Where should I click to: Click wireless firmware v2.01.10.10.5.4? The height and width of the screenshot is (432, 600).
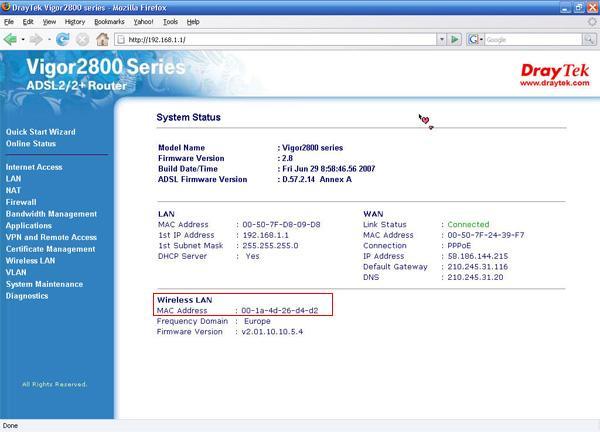(x=272, y=332)
